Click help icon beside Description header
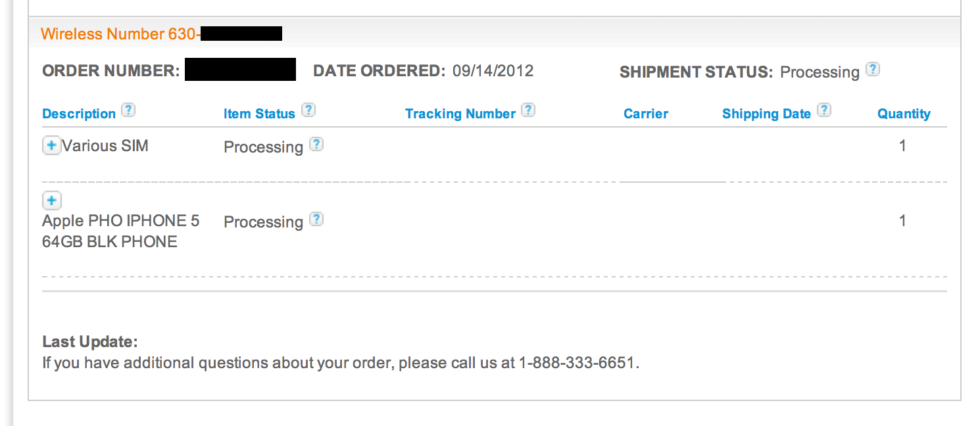 coord(129,110)
